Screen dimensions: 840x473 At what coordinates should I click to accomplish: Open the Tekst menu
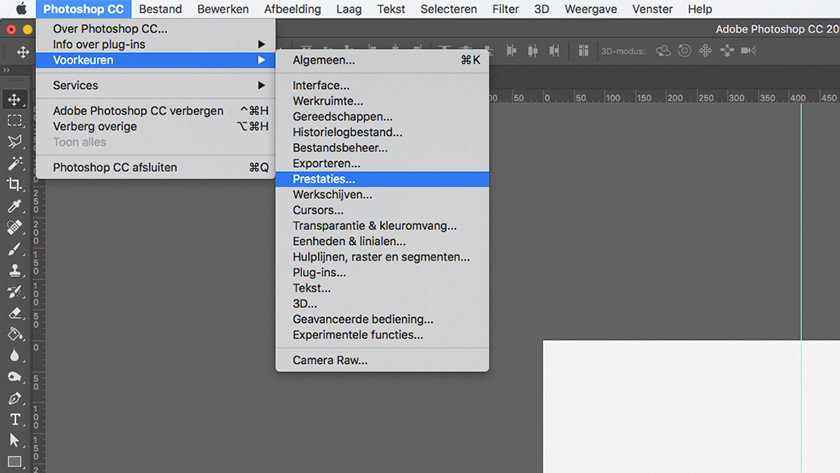pyautogui.click(x=391, y=9)
